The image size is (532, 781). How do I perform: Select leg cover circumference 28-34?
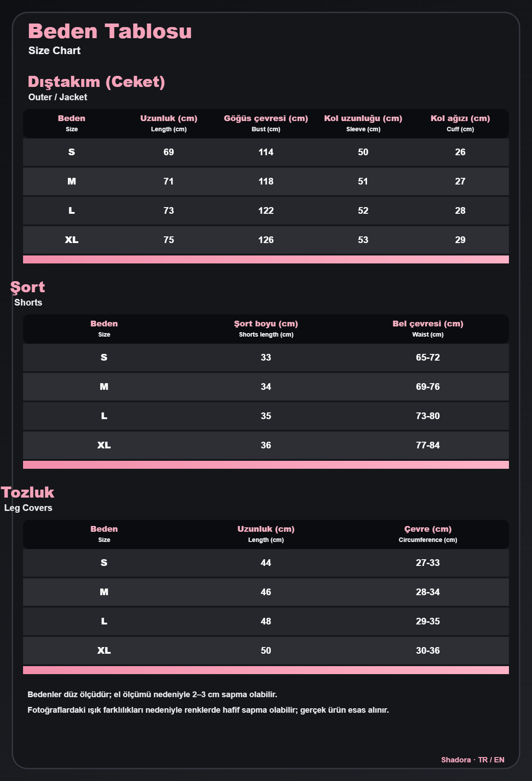pos(428,592)
